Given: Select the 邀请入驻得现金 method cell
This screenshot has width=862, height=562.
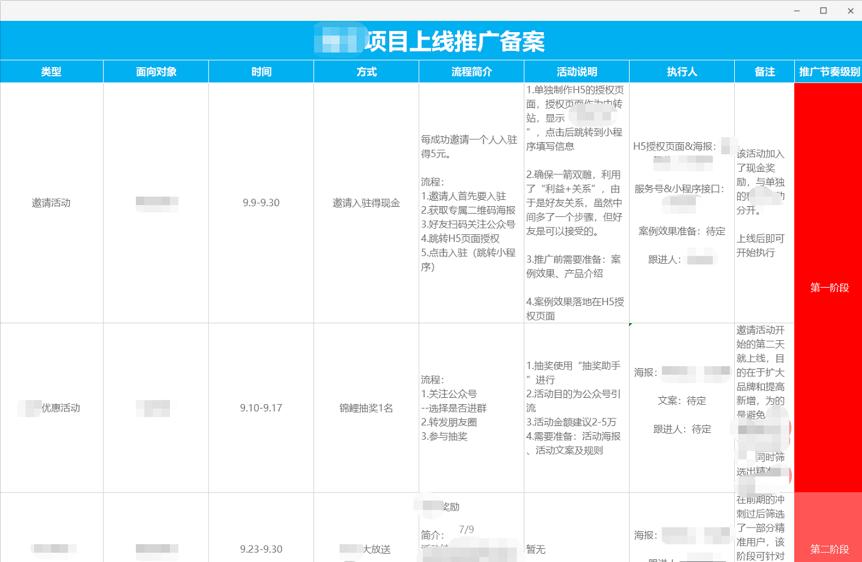Looking at the screenshot, I should tap(366, 203).
